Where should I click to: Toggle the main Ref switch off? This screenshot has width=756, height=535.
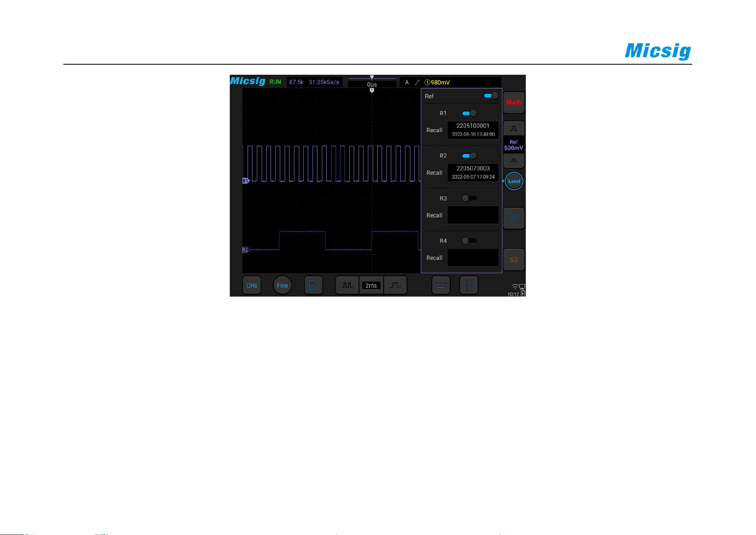coord(491,96)
